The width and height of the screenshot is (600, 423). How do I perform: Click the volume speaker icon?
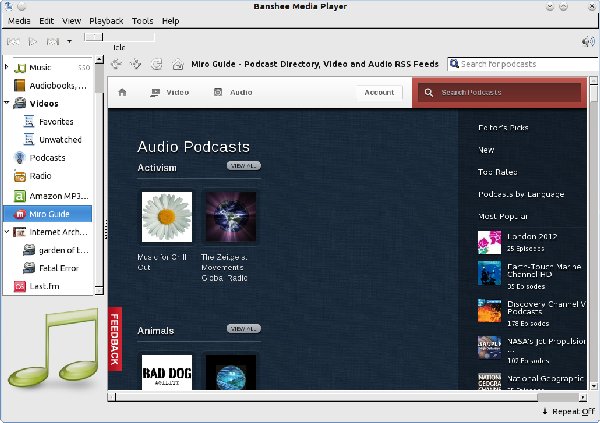[x=588, y=41]
